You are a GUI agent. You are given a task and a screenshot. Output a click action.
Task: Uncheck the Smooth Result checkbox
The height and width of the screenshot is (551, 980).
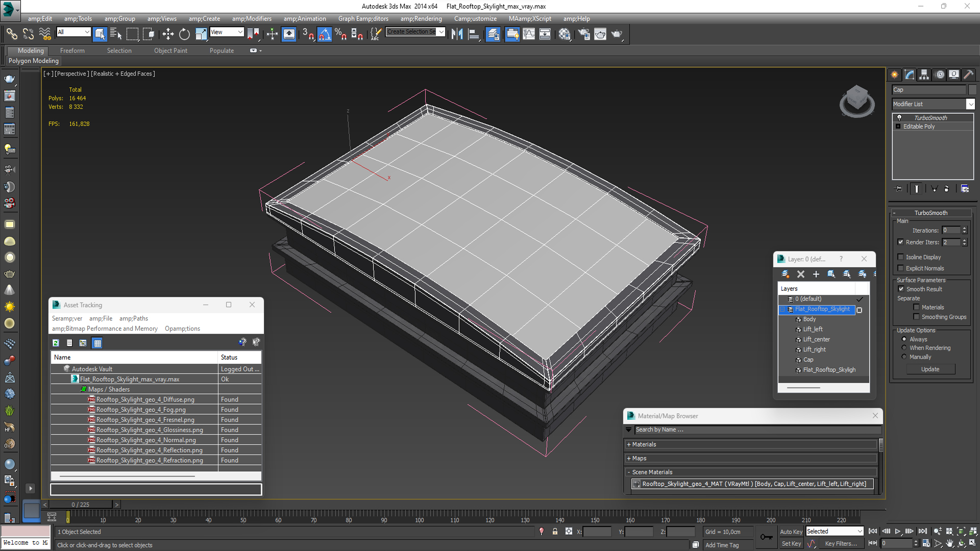point(901,289)
